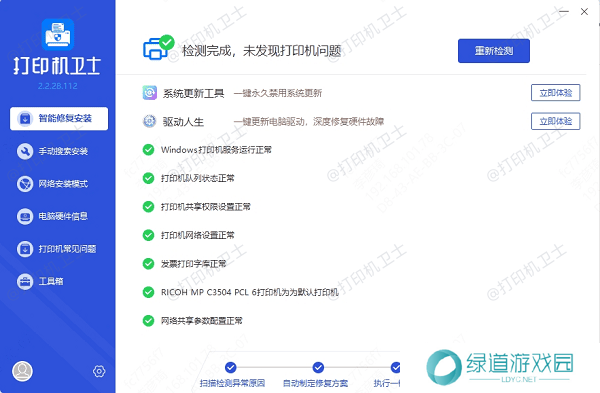Open the user avatar profile

23,371
